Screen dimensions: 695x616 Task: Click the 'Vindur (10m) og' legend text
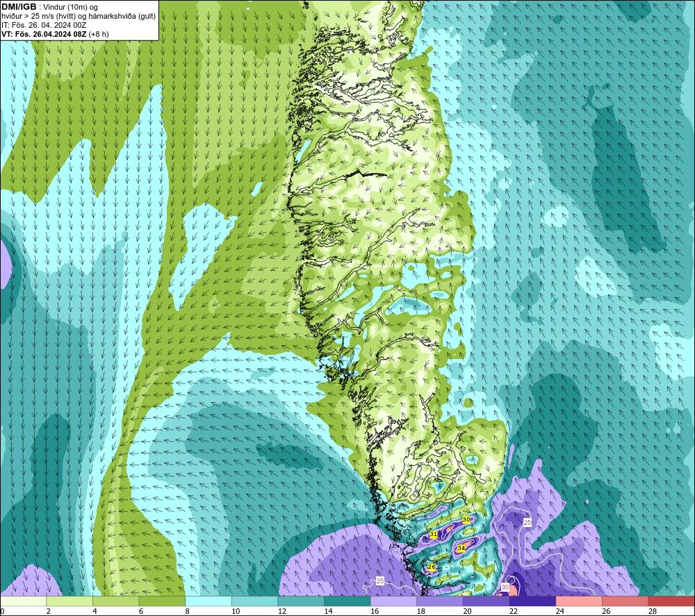[70, 7]
